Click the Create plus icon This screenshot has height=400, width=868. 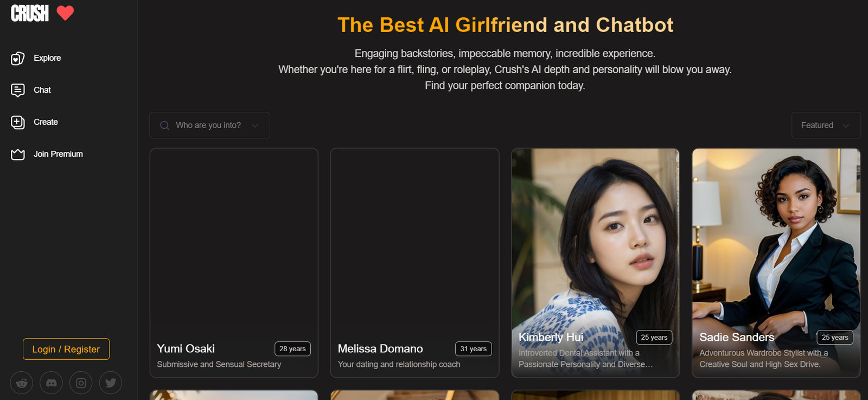click(18, 122)
